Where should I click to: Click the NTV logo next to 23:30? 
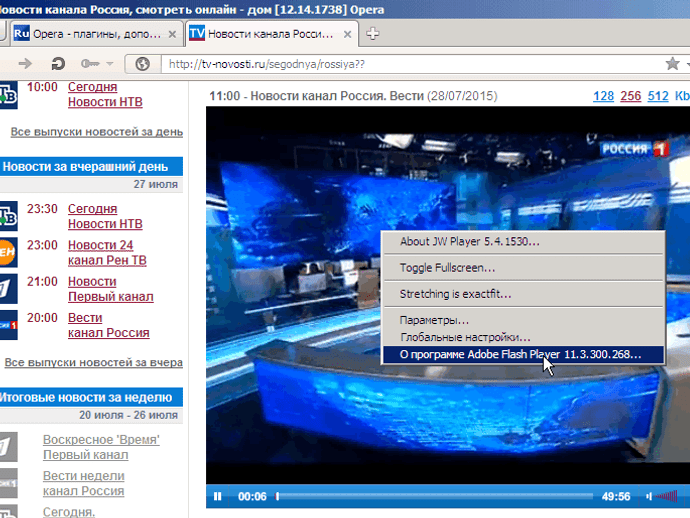point(8,216)
